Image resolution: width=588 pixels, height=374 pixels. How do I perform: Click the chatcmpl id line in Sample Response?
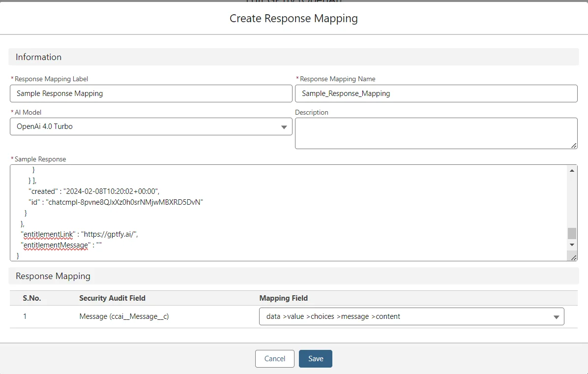click(x=116, y=202)
